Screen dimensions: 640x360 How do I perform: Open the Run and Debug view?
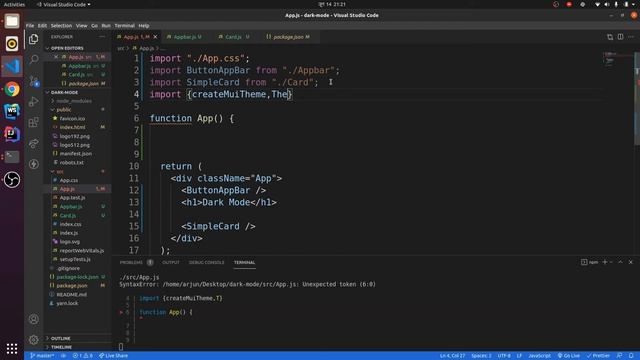34,102
